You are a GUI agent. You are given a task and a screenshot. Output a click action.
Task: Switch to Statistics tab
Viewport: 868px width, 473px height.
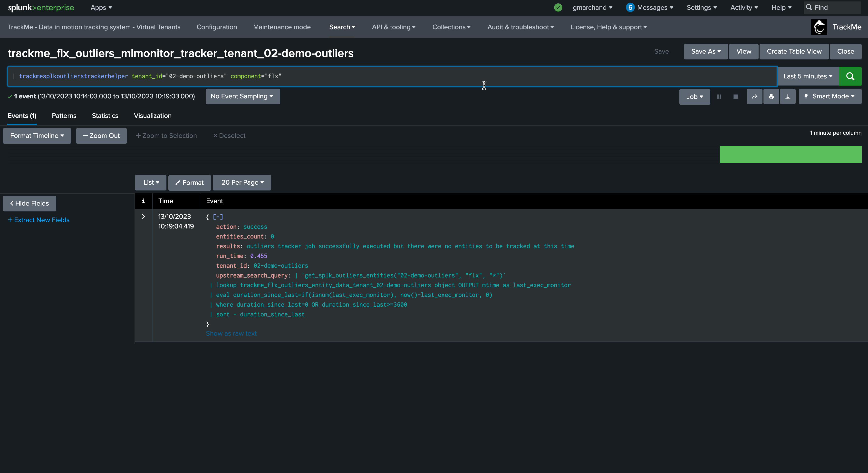click(x=105, y=115)
